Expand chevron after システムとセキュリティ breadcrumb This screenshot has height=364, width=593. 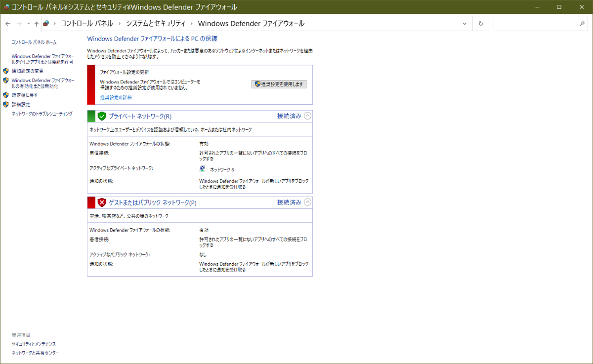[x=192, y=24]
